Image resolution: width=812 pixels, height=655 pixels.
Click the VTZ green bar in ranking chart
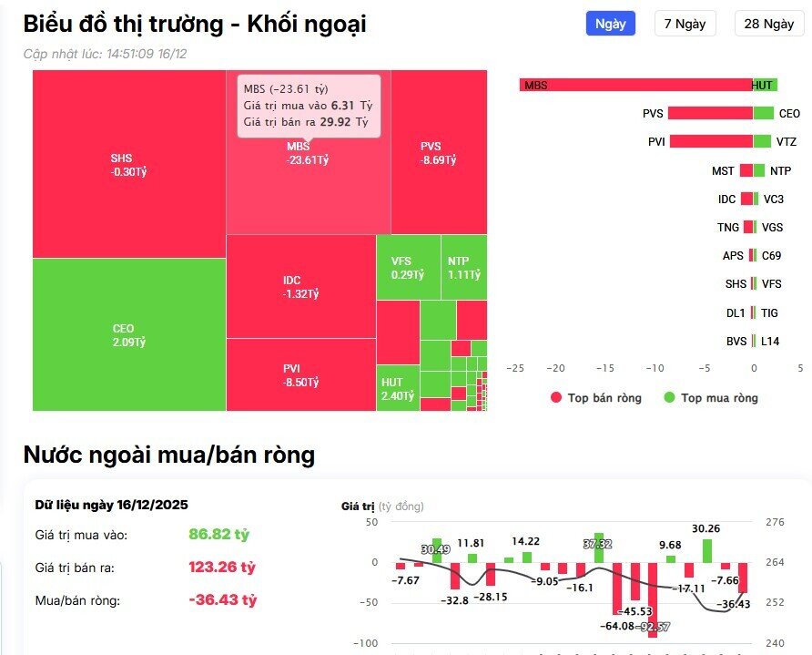click(762, 141)
